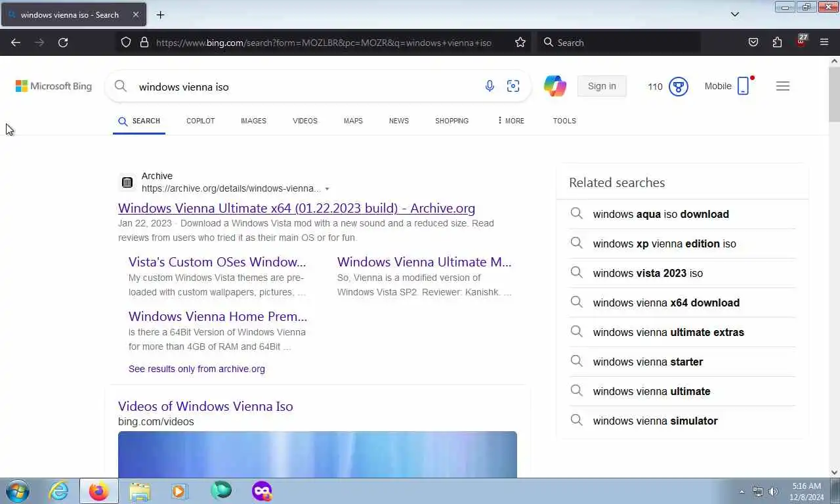Open visual search camera icon
This screenshot has height=504, width=840.
click(x=513, y=86)
